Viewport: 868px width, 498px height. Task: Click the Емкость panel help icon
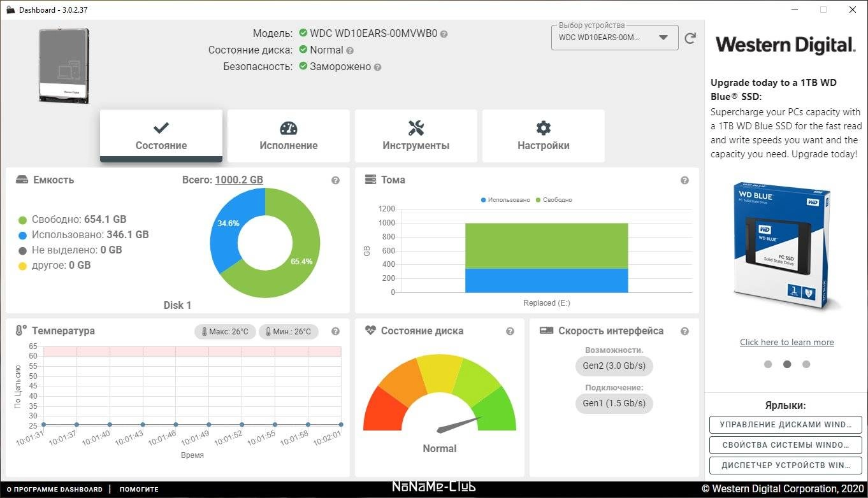click(336, 180)
